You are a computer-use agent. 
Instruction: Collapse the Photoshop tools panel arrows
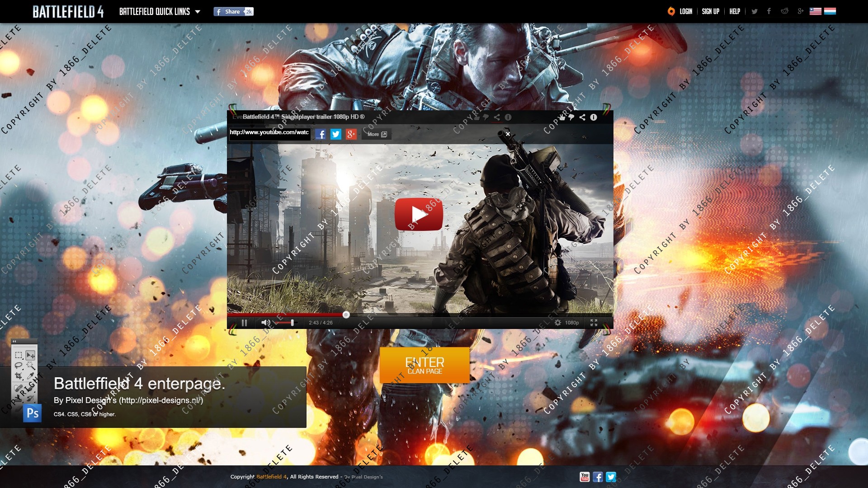pyautogui.click(x=14, y=342)
